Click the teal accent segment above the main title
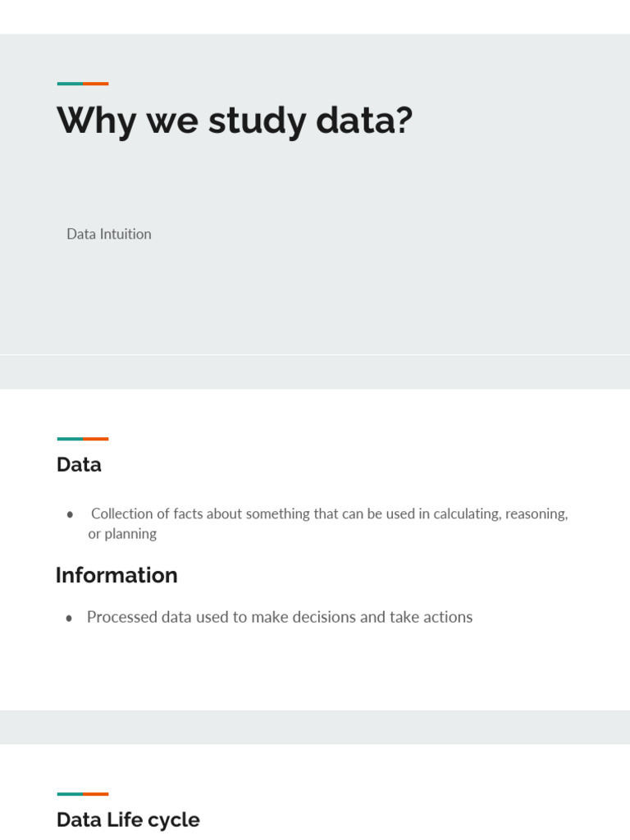Screen dimensions: 630x840 click(70, 84)
